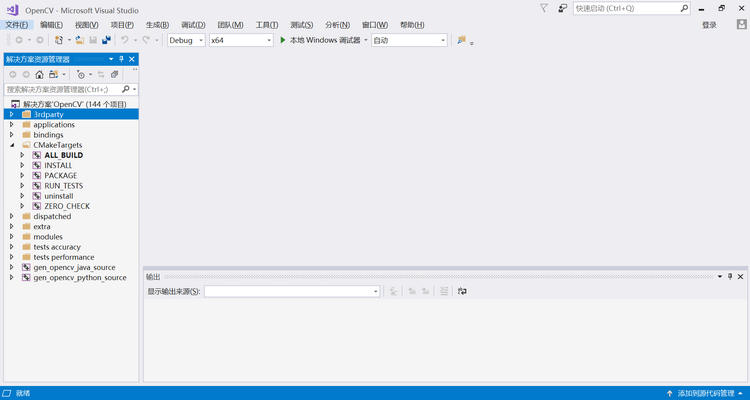Pin the Solution Explorer panel
The image size is (750, 400).
pos(121,59)
